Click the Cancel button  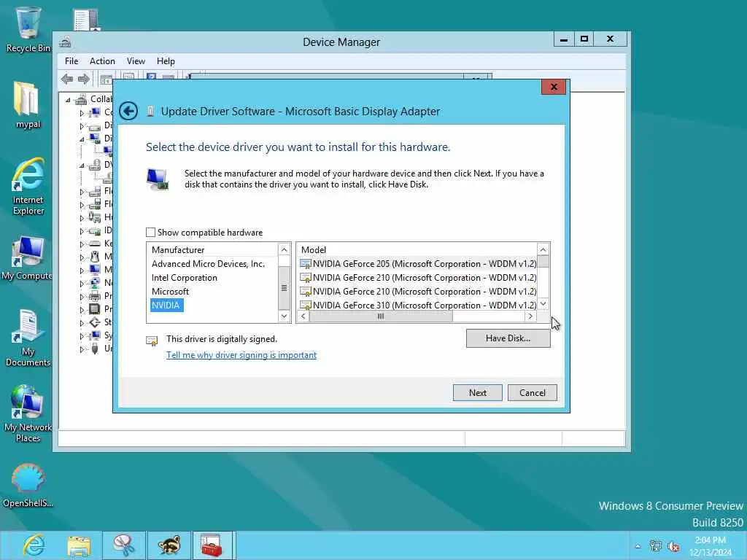tap(532, 392)
